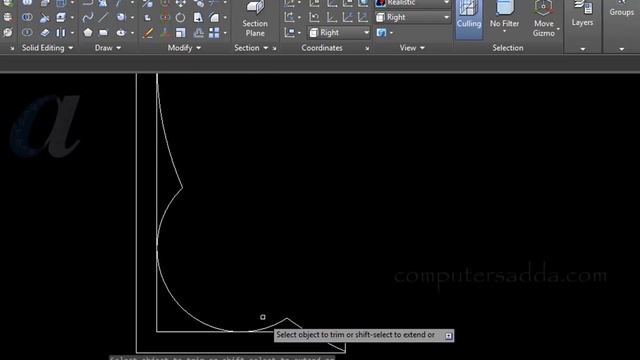
Task: Click the red 3D Rotate gizmo icon in Modify
Action: (165, 18)
